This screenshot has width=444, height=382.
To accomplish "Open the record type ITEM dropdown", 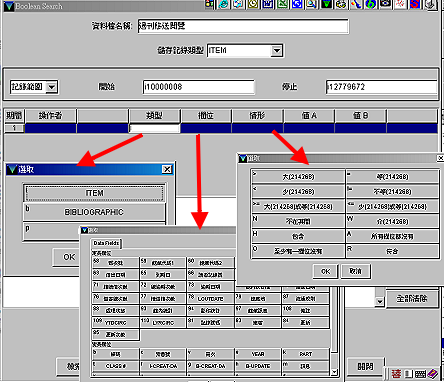I will point(277,51).
